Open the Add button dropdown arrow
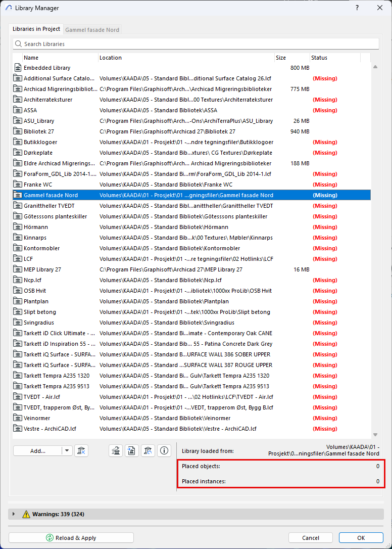The width and height of the screenshot is (392, 549). click(x=67, y=451)
